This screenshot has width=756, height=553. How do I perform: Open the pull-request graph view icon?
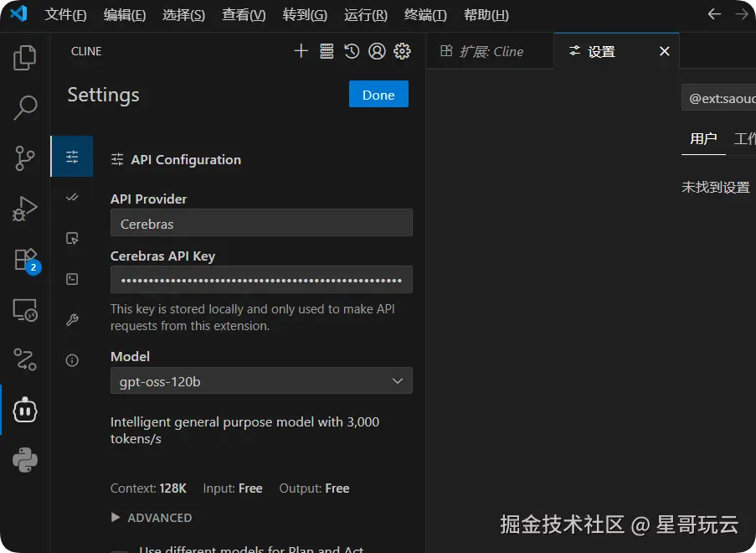(x=24, y=360)
